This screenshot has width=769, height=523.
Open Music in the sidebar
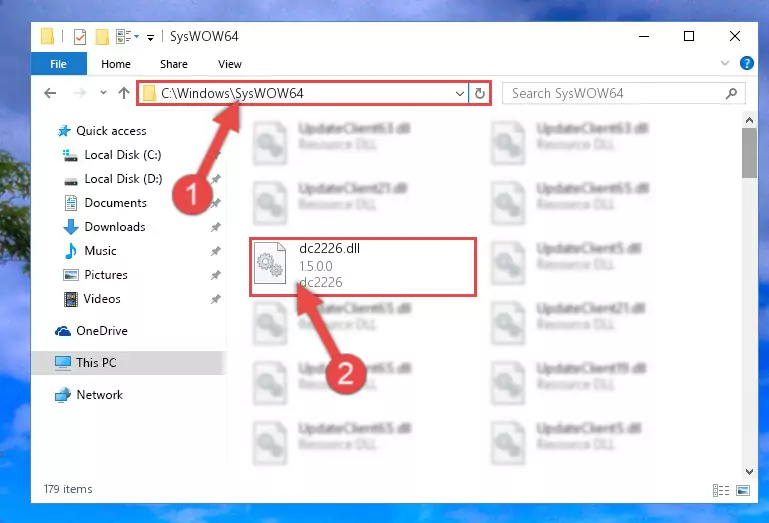tap(100, 251)
